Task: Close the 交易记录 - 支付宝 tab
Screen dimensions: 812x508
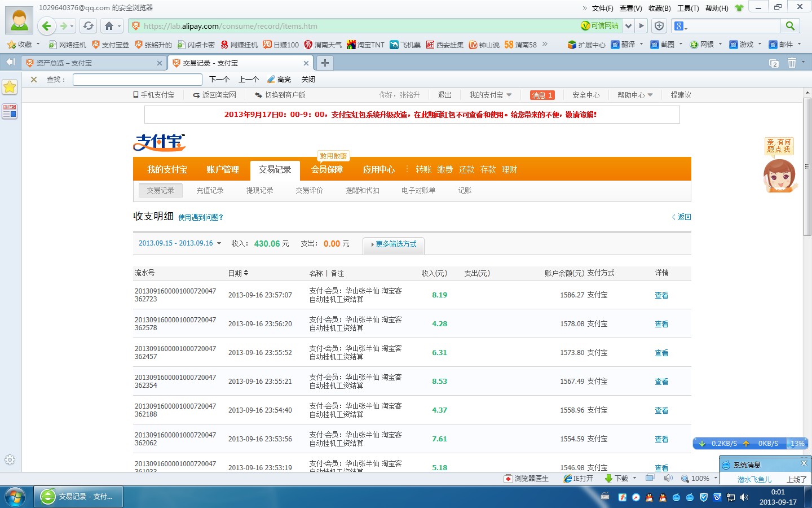Action: 306,63
